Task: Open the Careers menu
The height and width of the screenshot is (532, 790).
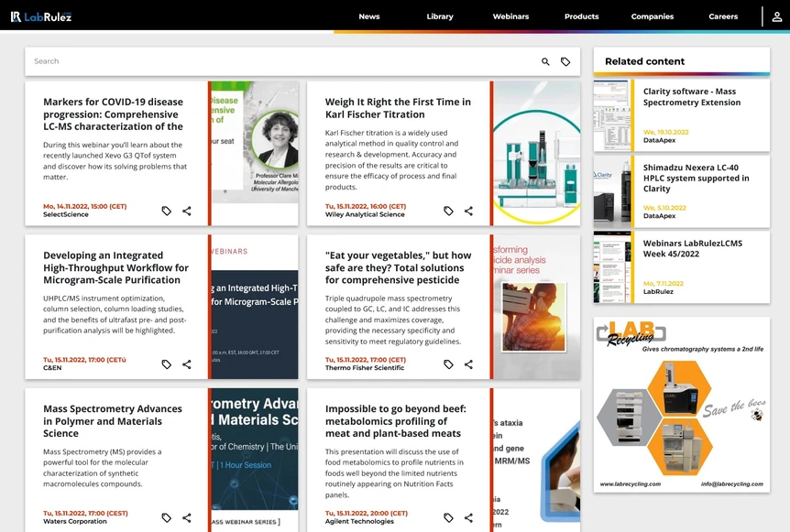Action: [723, 16]
